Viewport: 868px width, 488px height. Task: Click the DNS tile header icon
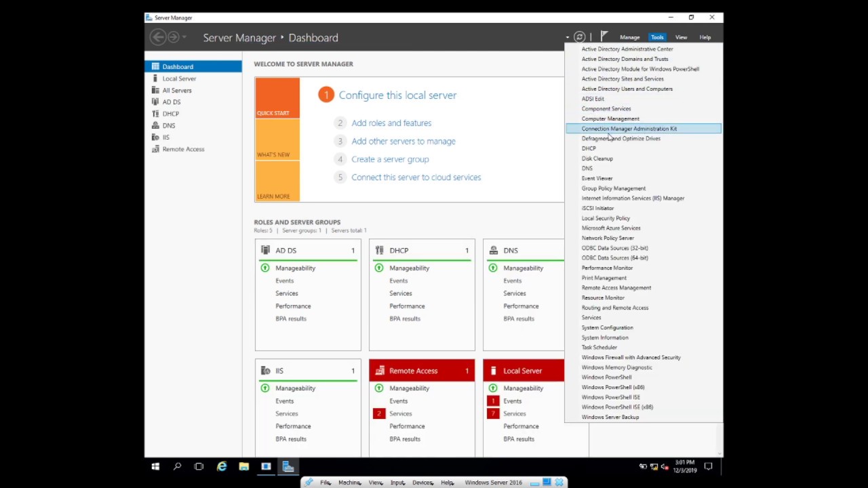click(493, 250)
